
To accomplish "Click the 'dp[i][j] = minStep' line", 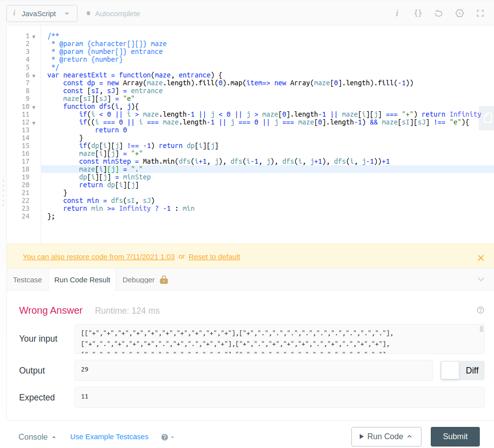I will [x=115, y=177].
